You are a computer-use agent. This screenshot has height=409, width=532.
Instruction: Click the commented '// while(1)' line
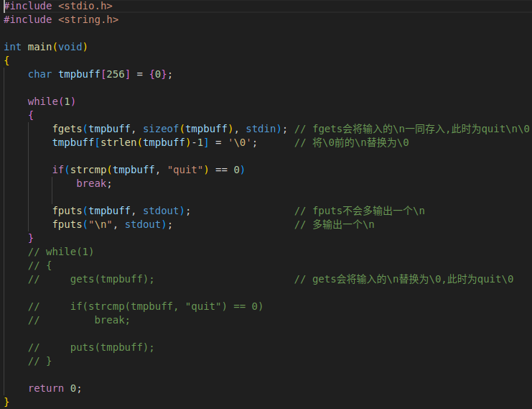click(x=61, y=252)
